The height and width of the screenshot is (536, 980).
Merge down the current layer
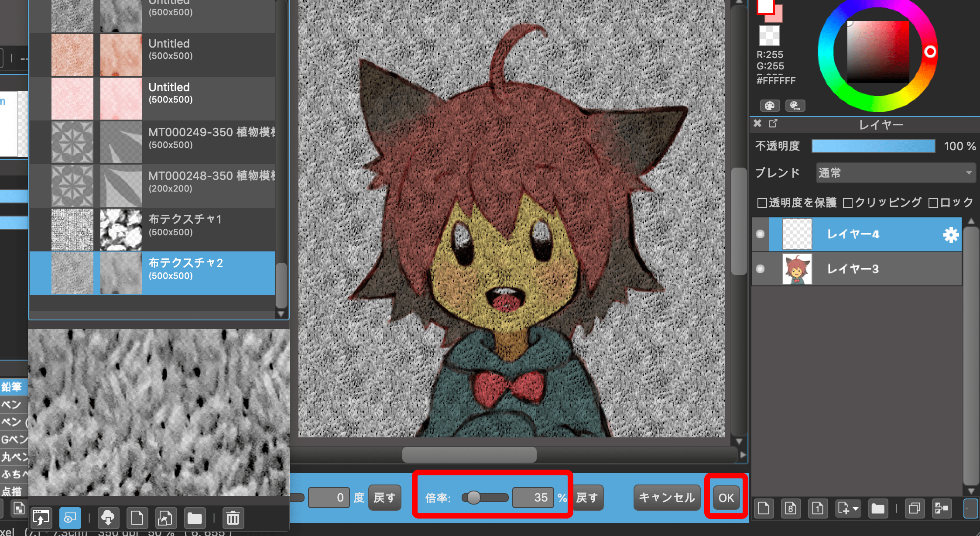pyautogui.click(x=942, y=508)
